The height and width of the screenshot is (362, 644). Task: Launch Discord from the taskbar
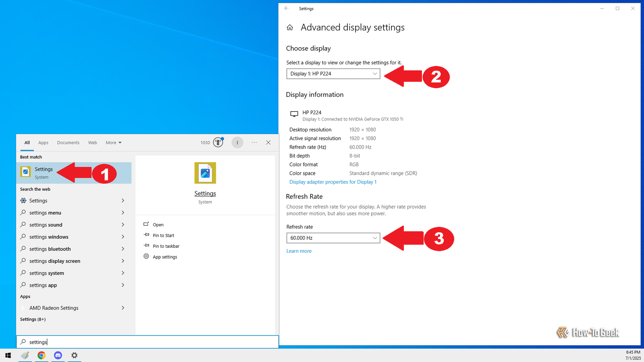tap(58, 355)
